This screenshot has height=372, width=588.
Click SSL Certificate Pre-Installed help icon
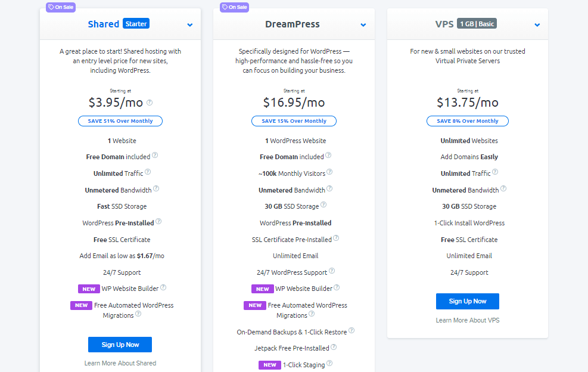pos(336,238)
